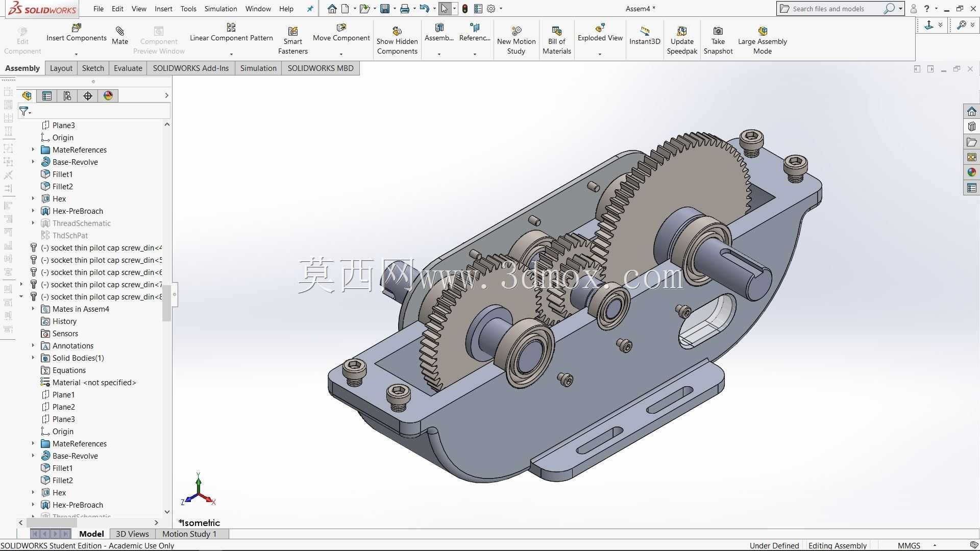The height and width of the screenshot is (551, 980).
Task: Click the Insert Components tool
Action: [x=77, y=33]
